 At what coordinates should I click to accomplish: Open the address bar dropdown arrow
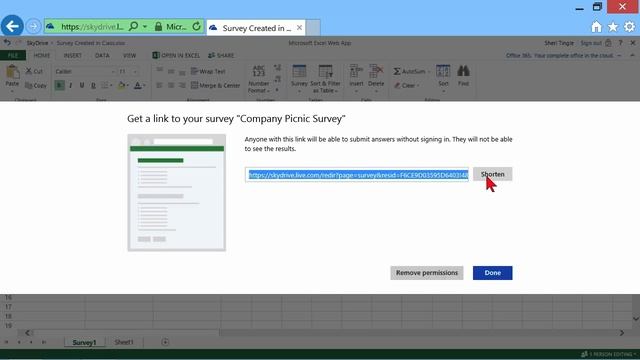pyautogui.click(x=144, y=27)
